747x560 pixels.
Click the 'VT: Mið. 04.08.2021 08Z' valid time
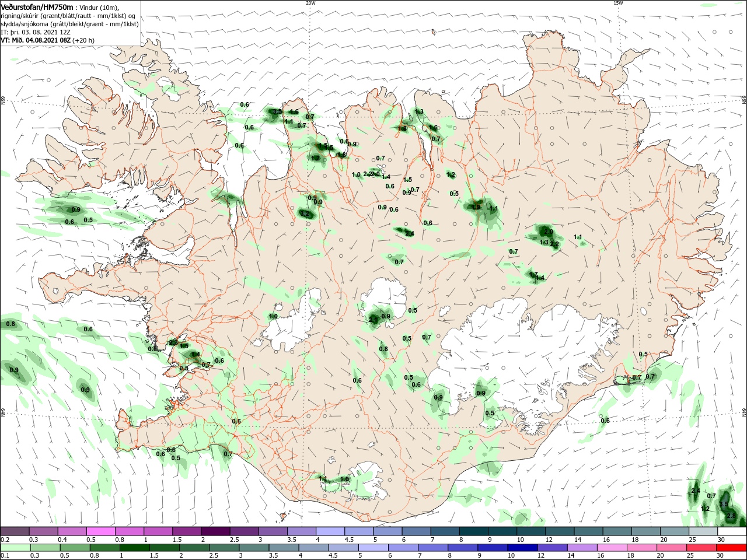[x=35, y=40]
